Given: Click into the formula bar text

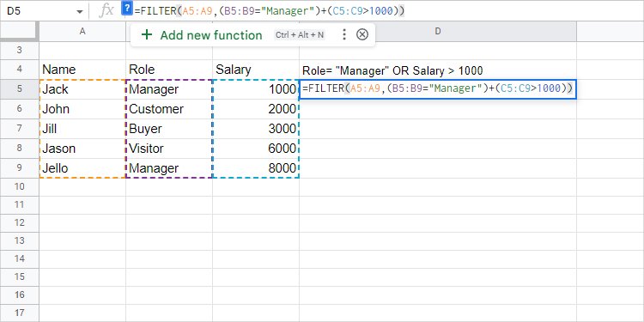Looking at the screenshot, I should coord(270,11).
